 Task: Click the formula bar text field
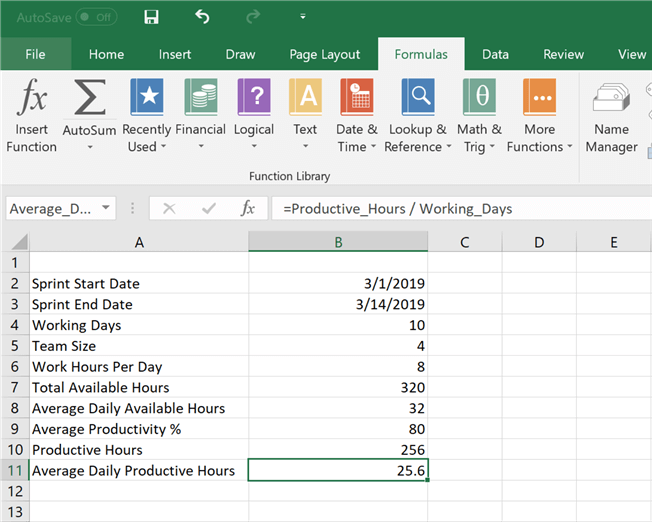450,209
